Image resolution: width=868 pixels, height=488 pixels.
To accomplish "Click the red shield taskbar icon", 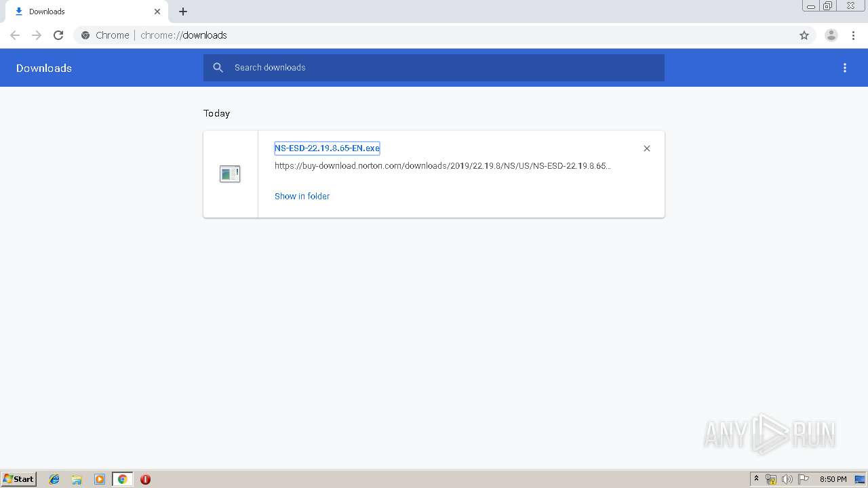I will 145,479.
